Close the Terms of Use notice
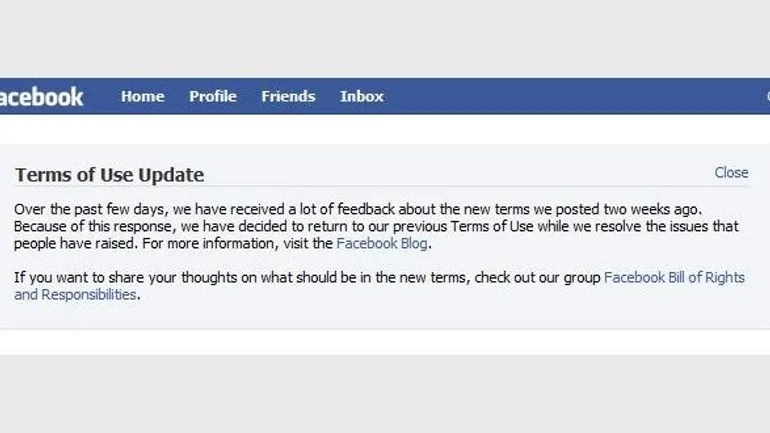 (x=731, y=173)
